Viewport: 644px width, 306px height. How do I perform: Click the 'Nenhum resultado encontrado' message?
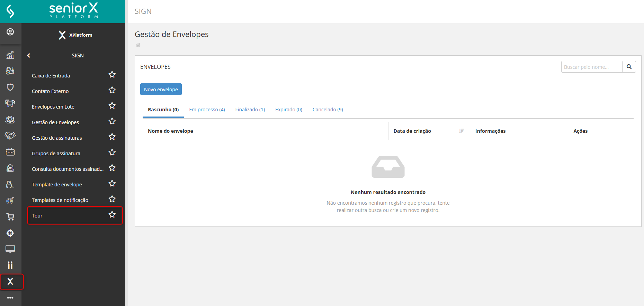388,192
